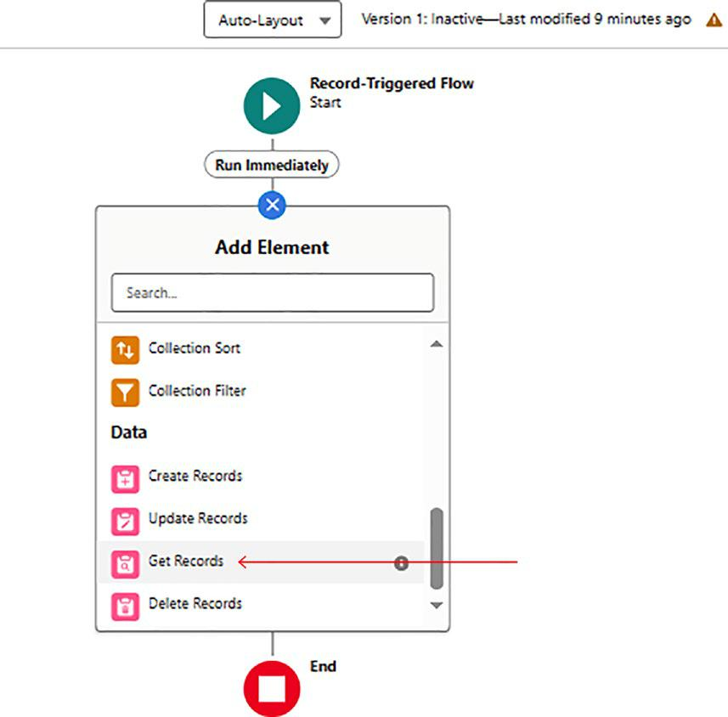Open the Auto-Layout dropdown
The width and height of the screenshot is (728, 717).
click(x=273, y=20)
